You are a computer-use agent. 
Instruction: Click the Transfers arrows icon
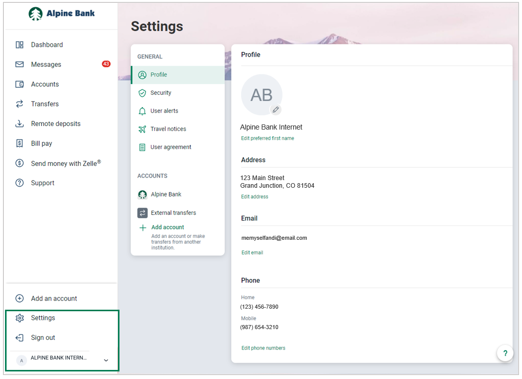pos(20,104)
